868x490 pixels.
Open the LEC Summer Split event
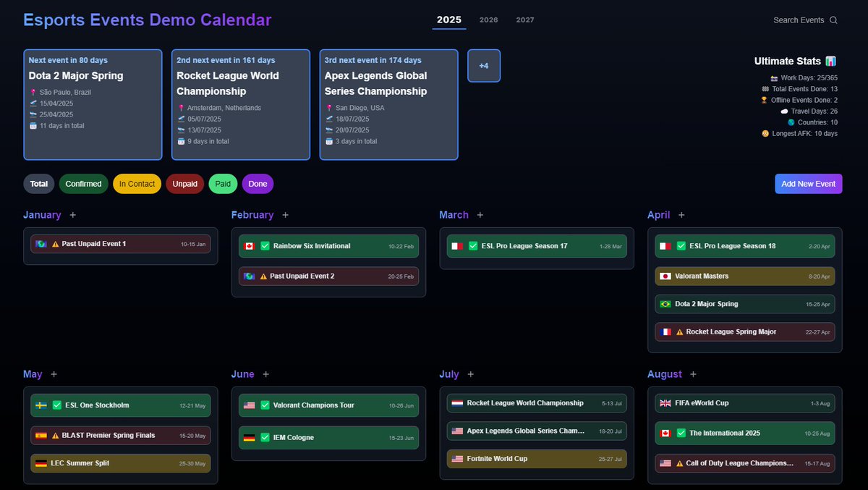coord(121,463)
